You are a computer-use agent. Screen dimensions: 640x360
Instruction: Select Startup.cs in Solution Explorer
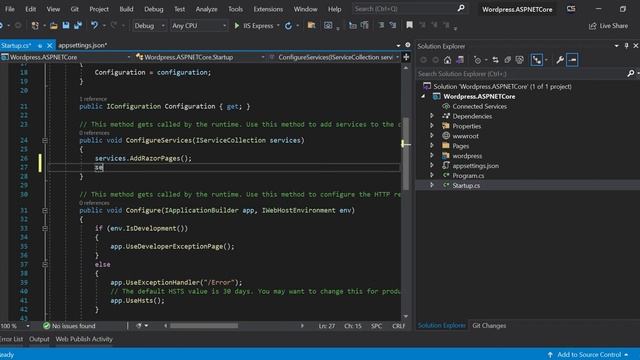tap(466, 185)
